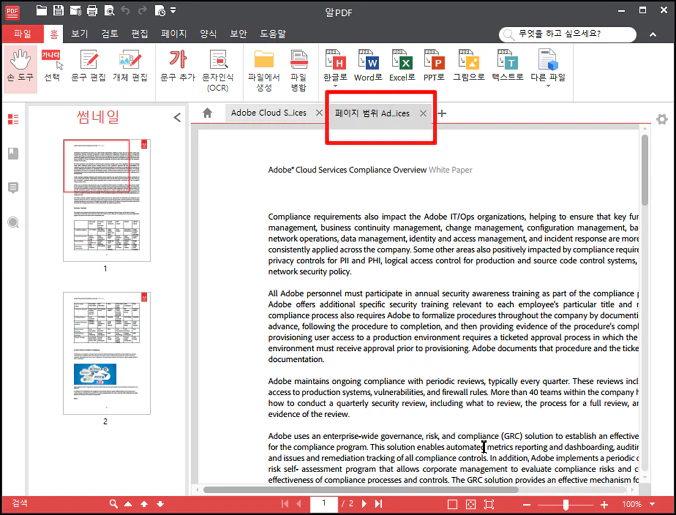This screenshot has width=676, height=515.
Task: Go to last page button
Action: (379, 504)
